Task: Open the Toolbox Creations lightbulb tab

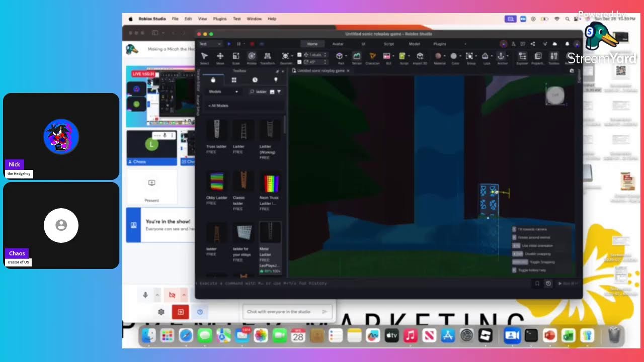Action: click(x=276, y=80)
